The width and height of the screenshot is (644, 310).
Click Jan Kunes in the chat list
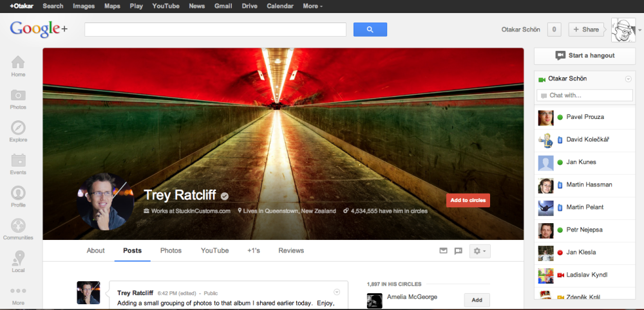(x=585, y=163)
